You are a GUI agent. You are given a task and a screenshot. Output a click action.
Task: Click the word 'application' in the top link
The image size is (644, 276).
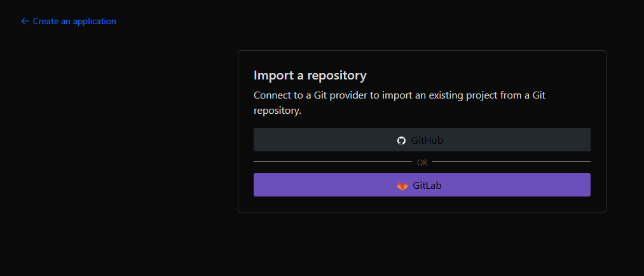pos(95,21)
